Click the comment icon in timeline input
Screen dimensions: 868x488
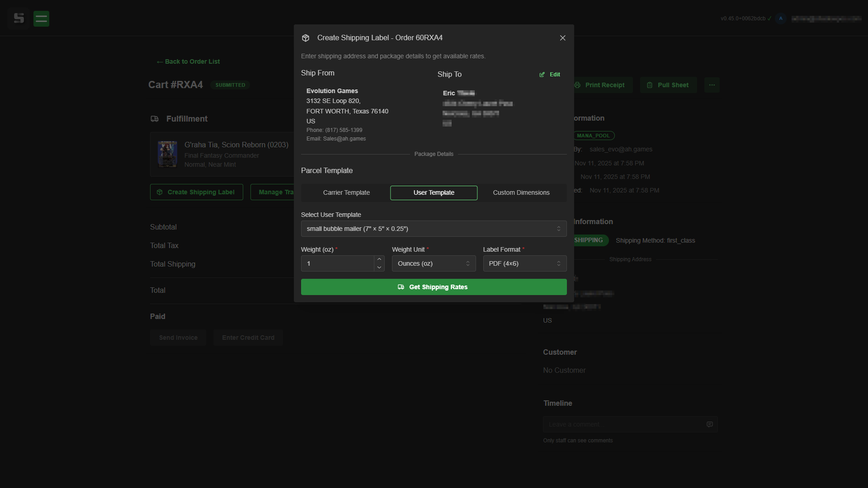click(x=709, y=424)
